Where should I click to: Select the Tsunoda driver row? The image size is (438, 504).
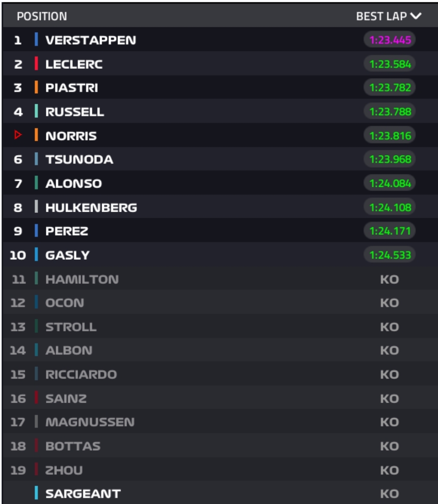tap(220, 159)
